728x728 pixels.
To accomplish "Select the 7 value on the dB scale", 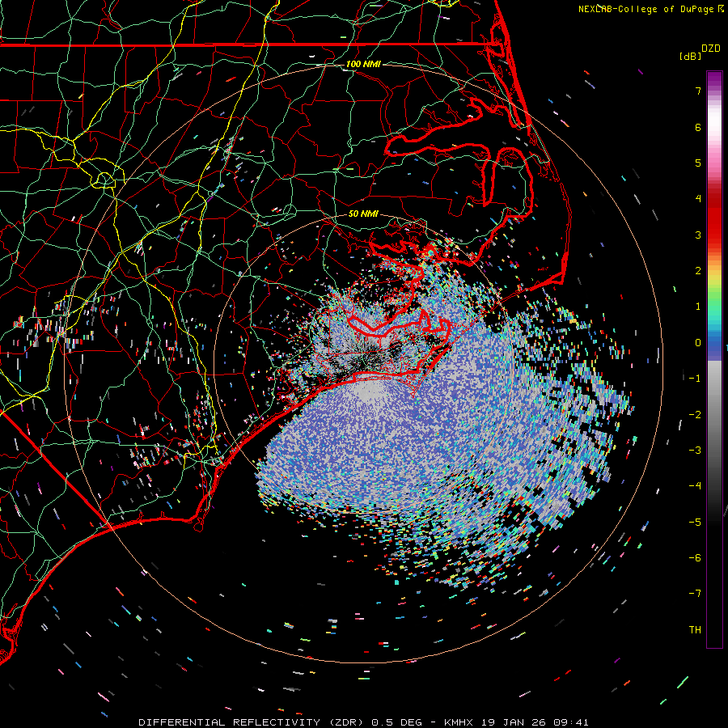I will tap(698, 91).
